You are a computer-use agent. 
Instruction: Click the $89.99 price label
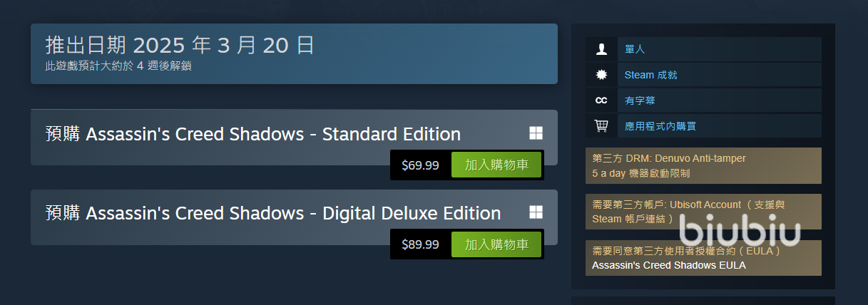[420, 244]
